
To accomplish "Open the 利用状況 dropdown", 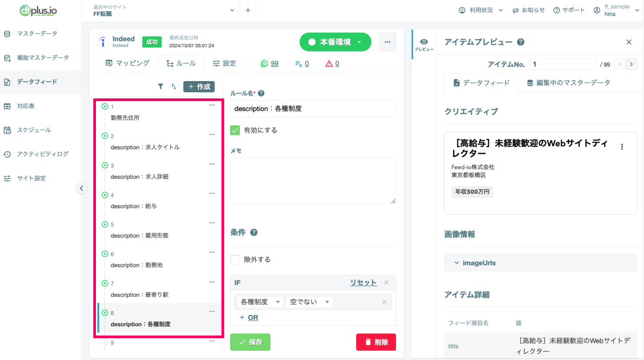I will [x=481, y=10].
